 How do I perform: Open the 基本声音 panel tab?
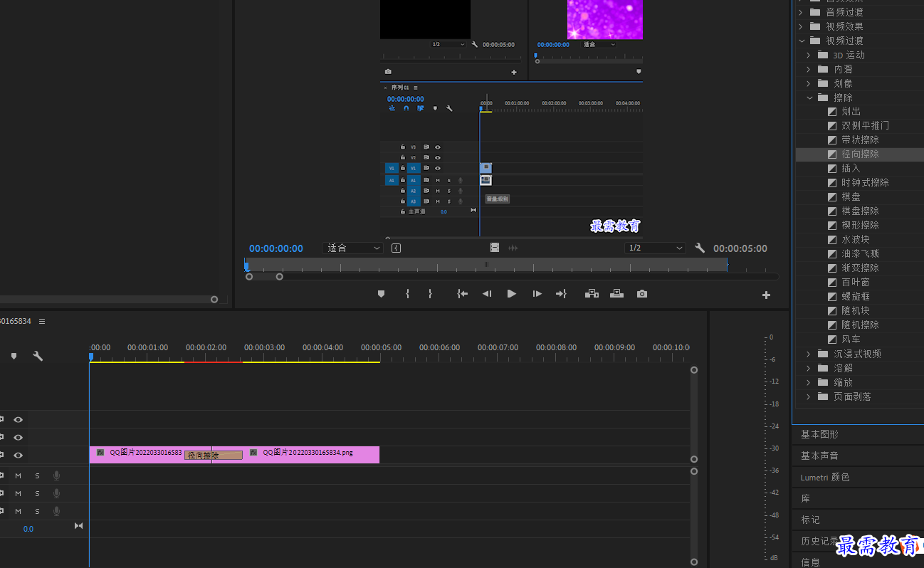[819, 456]
